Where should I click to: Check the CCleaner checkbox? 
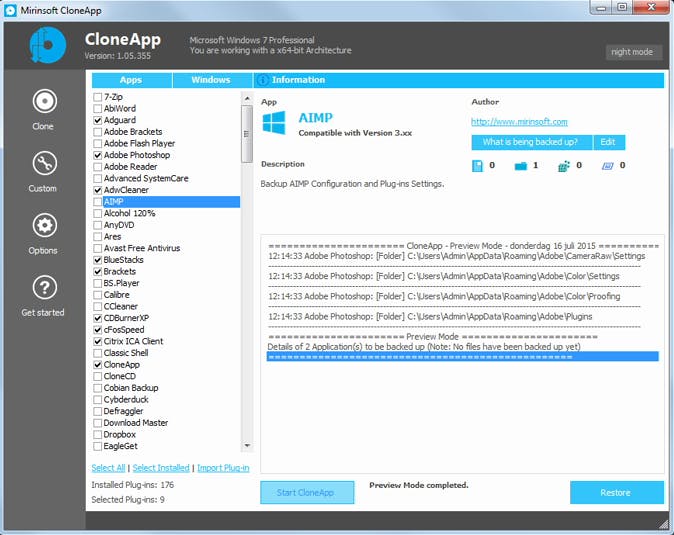click(x=98, y=307)
